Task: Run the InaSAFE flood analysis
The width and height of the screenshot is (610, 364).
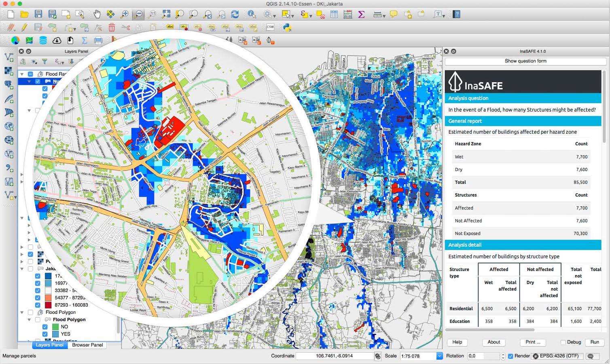Action: (595, 342)
